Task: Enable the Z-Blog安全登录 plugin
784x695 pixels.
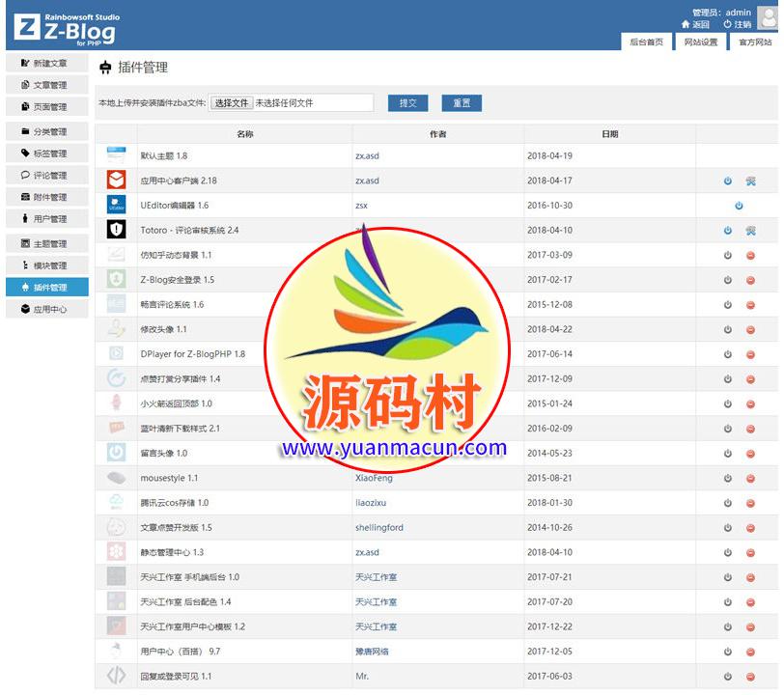Action: pyautogui.click(x=728, y=280)
